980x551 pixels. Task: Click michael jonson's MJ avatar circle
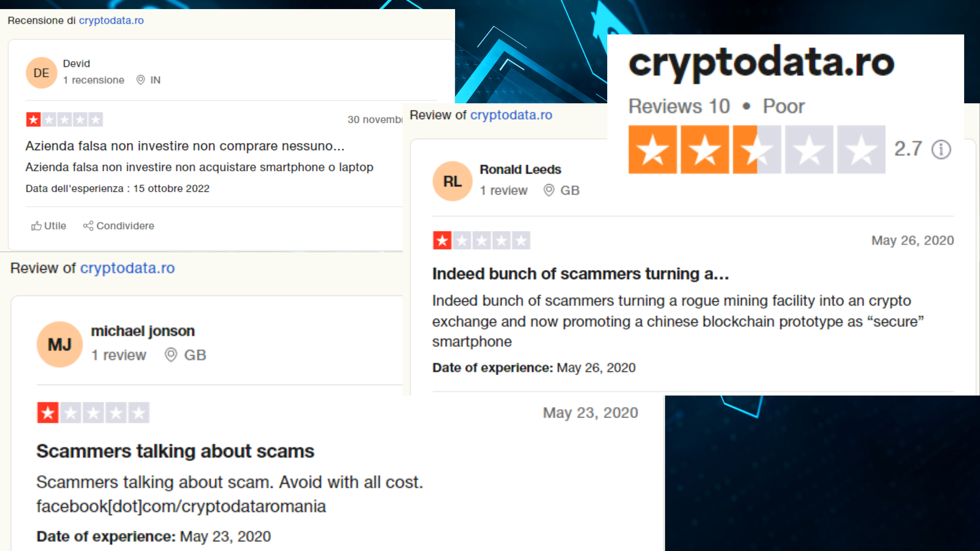(x=59, y=344)
